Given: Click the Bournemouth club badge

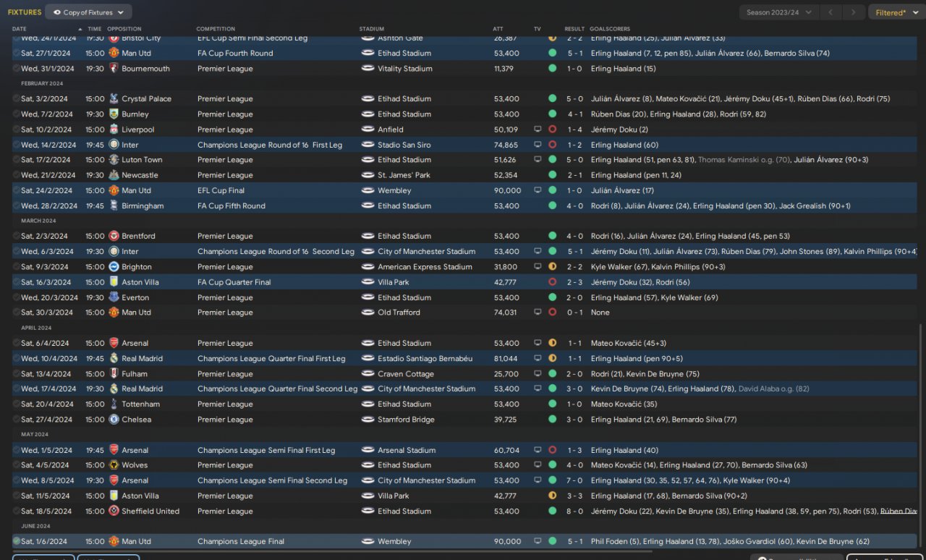Looking at the screenshot, I should coord(114,69).
